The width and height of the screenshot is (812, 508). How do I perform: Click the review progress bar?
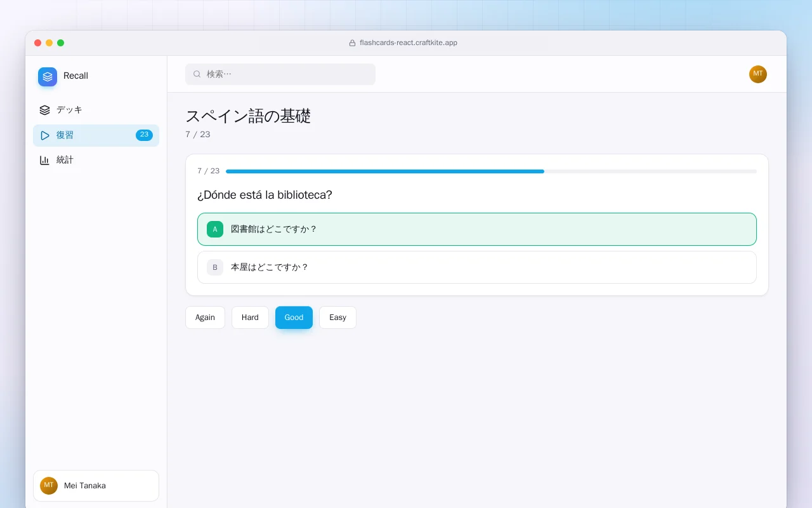(x=491, y=171)
